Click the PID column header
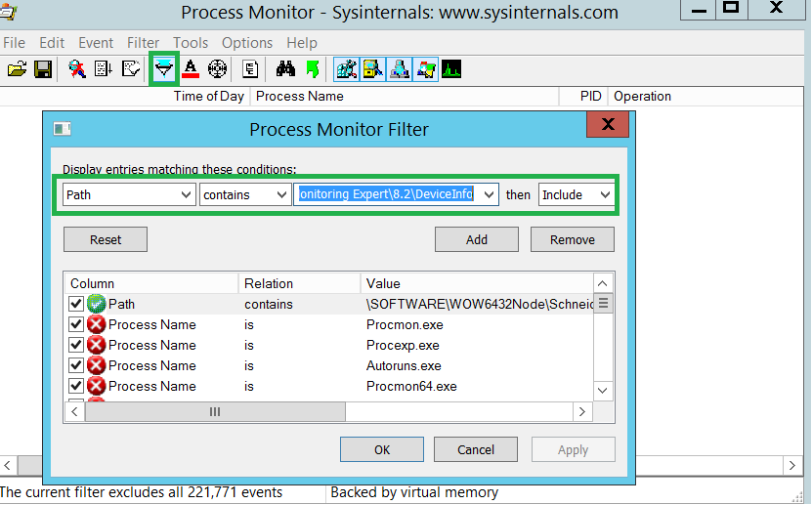 coord(584,97)
